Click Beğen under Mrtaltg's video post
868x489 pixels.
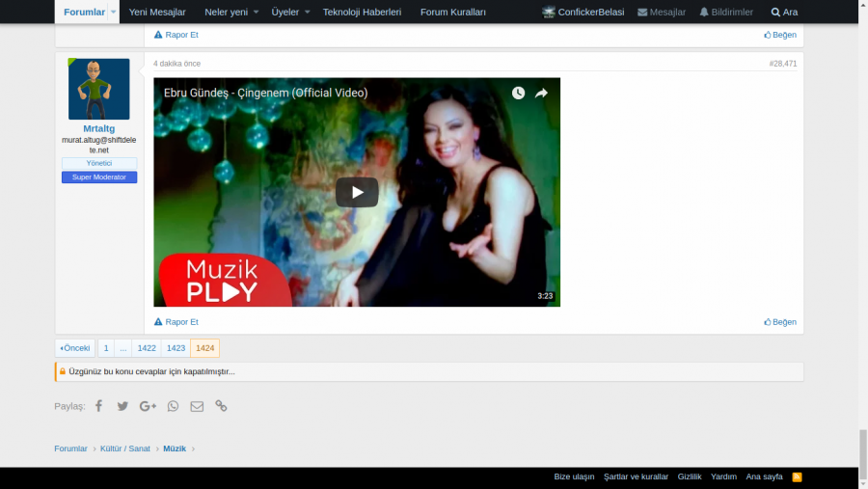(x=780, y=322)
